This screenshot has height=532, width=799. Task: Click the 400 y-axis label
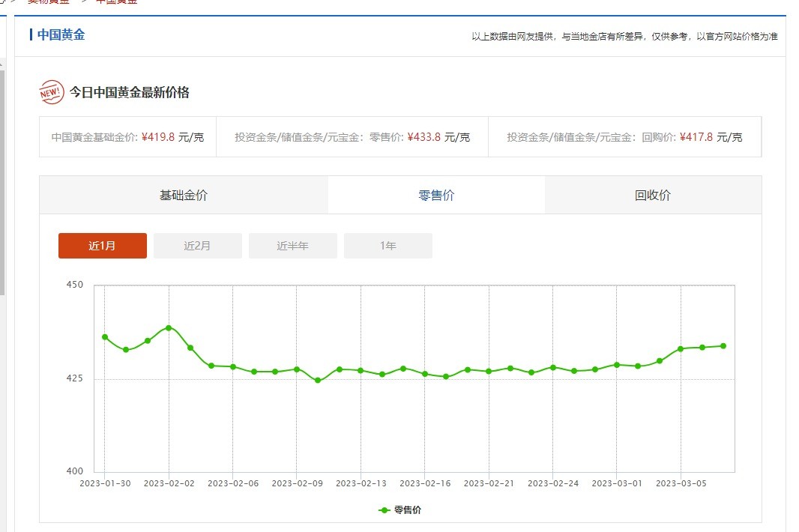[x=74, y=471]
